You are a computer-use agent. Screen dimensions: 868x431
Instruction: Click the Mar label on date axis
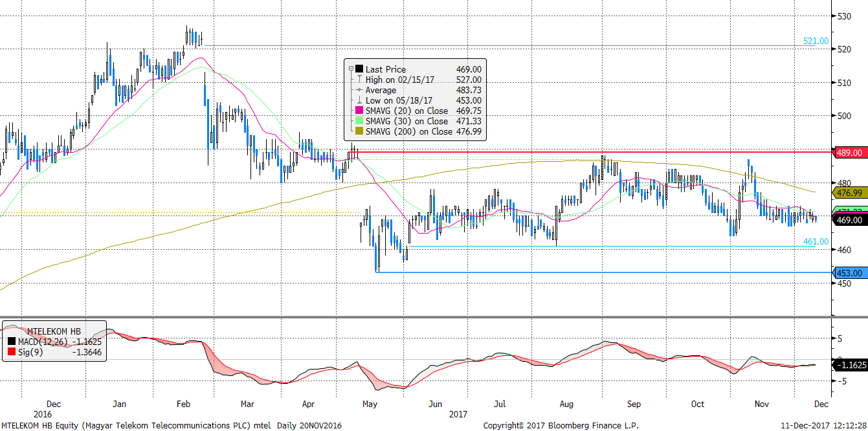pos(248,404)
